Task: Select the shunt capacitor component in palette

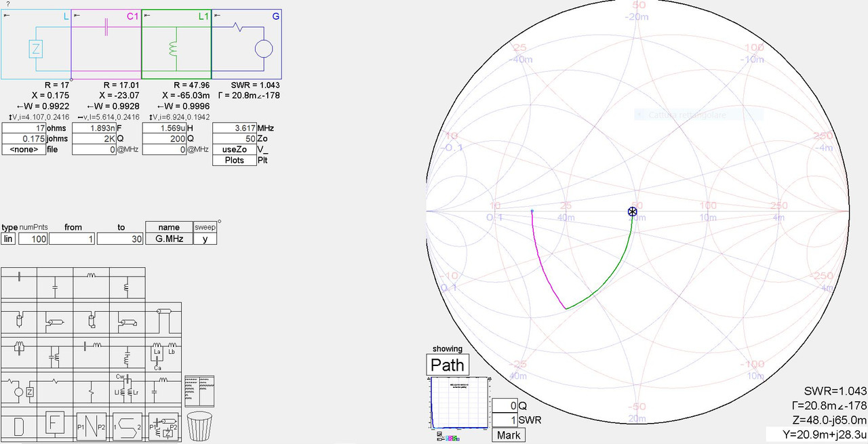Action: coord(55,285)
